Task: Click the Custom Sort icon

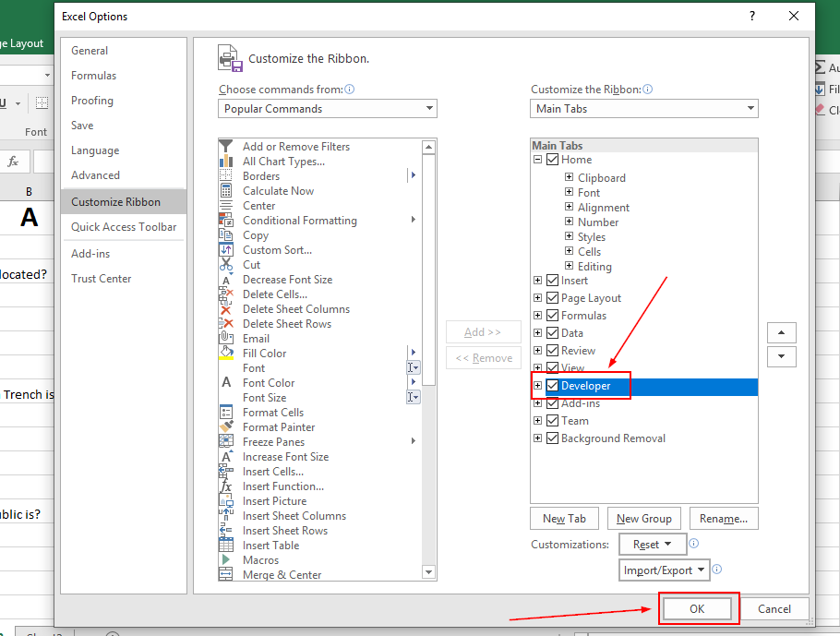Action: pyautogui.click(x=226, y=249)
